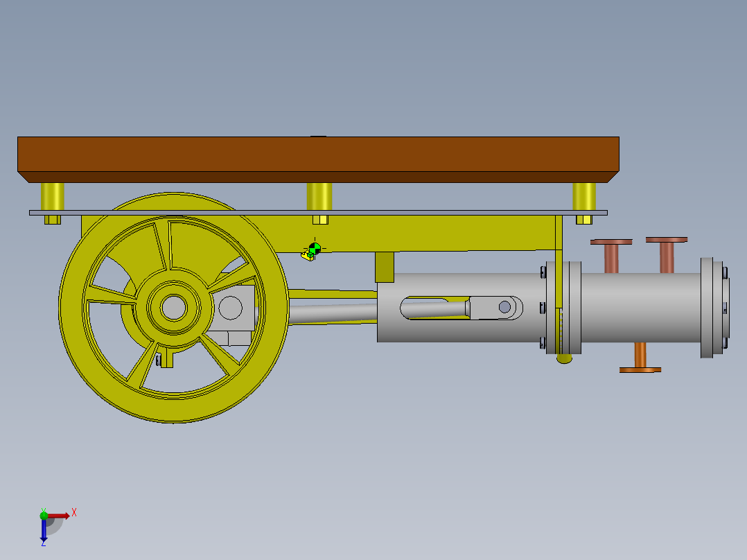Select the thin gray mounting plate

point(318,213)
